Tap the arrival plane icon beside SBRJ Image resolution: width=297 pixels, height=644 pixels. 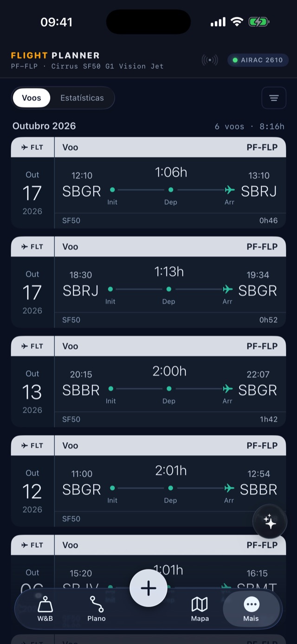click(229, 189)
